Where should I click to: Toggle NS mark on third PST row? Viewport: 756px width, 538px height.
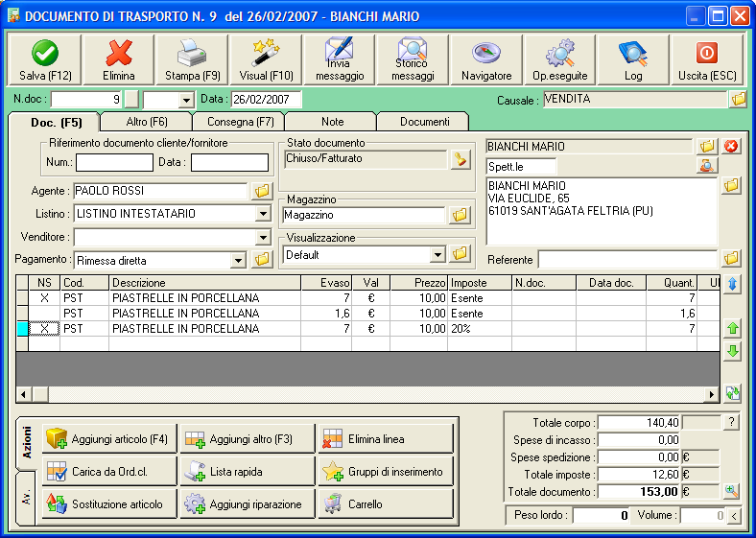[44, 329]
